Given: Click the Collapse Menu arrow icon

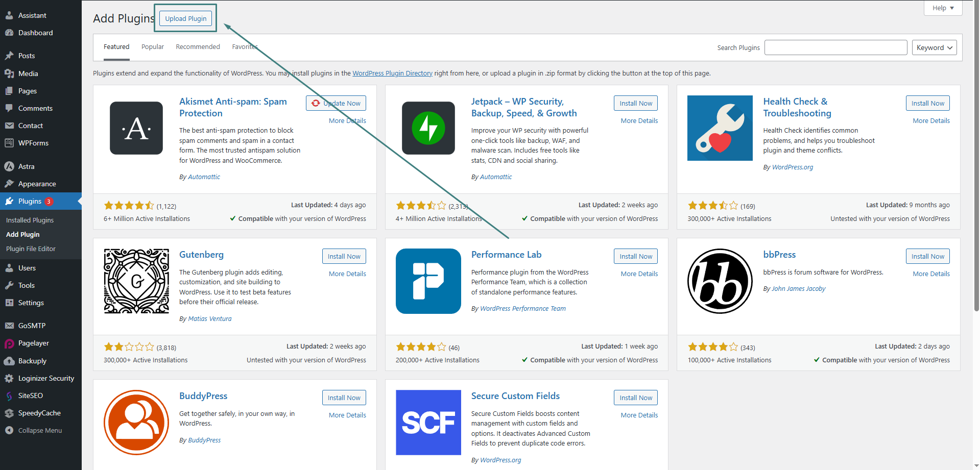Looking at the screenshot, I should [9, 430].
